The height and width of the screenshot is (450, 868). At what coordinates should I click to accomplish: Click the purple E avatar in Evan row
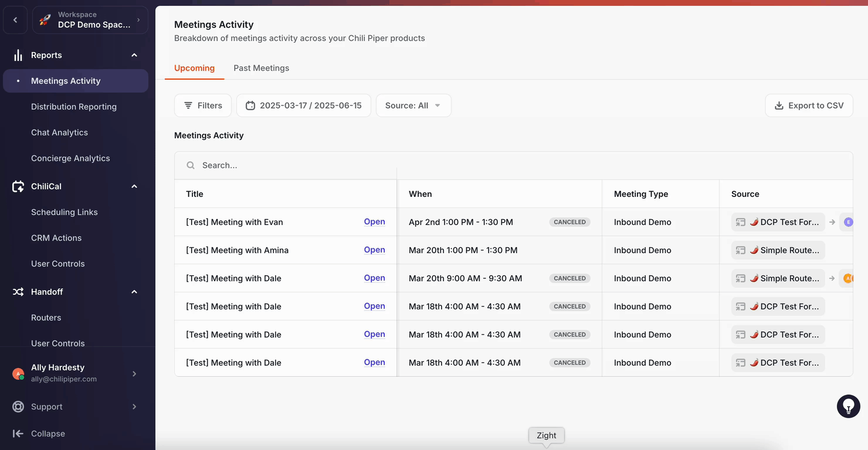(x=847, y=222)
